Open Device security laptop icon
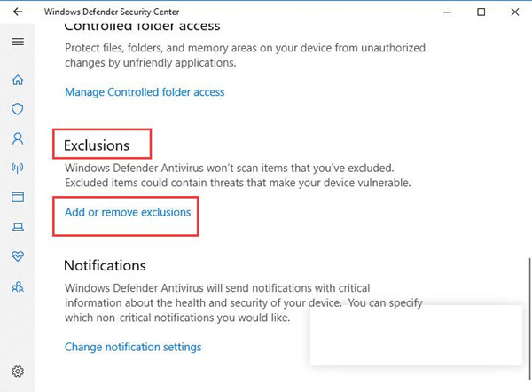This screenshot has width=532, height=392. coord(18,227)
